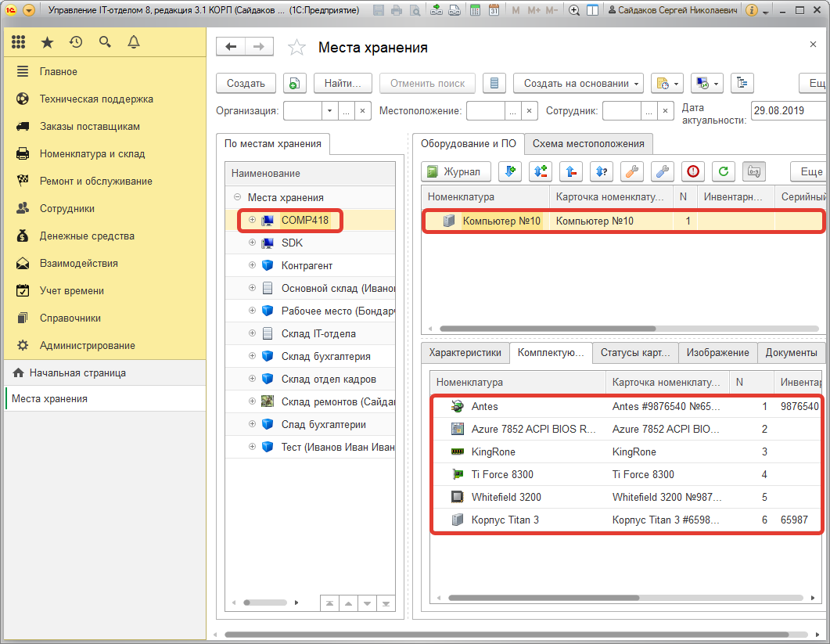The image size is (830, 644).
Task: Click the Создать button
Action: (x=246, y=83)
